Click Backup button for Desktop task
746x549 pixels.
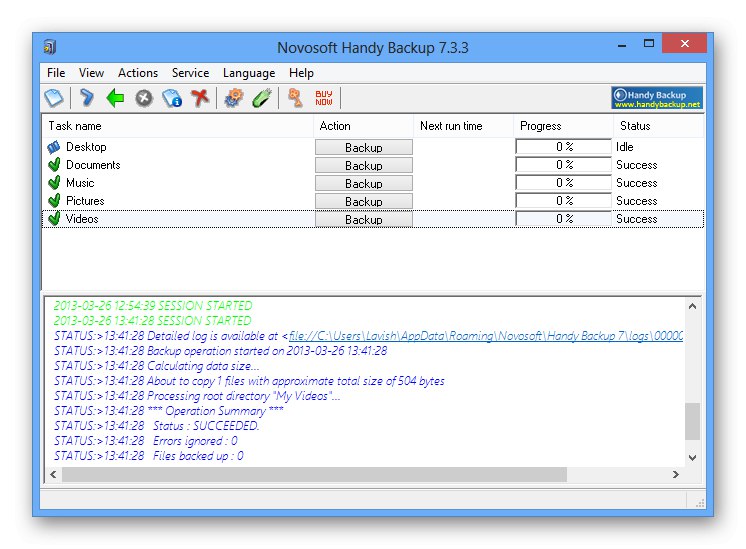[x=363, y=147]
